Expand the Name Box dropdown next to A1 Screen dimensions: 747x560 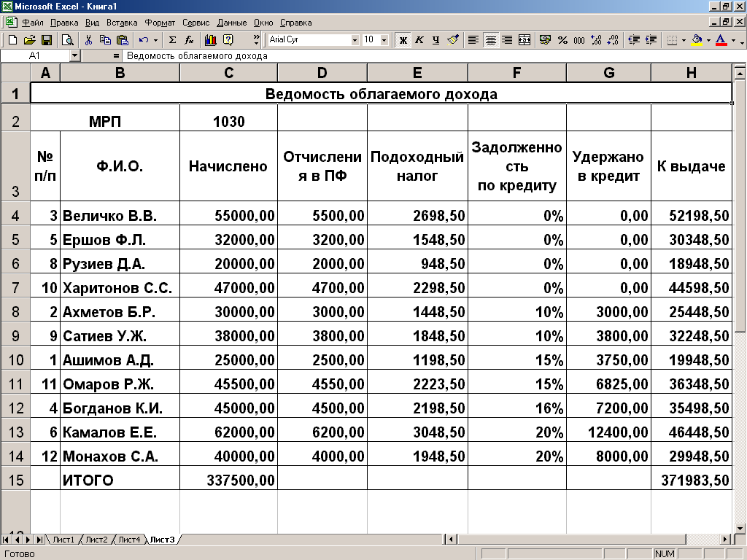pyautogui.click(x=74, y=56)
